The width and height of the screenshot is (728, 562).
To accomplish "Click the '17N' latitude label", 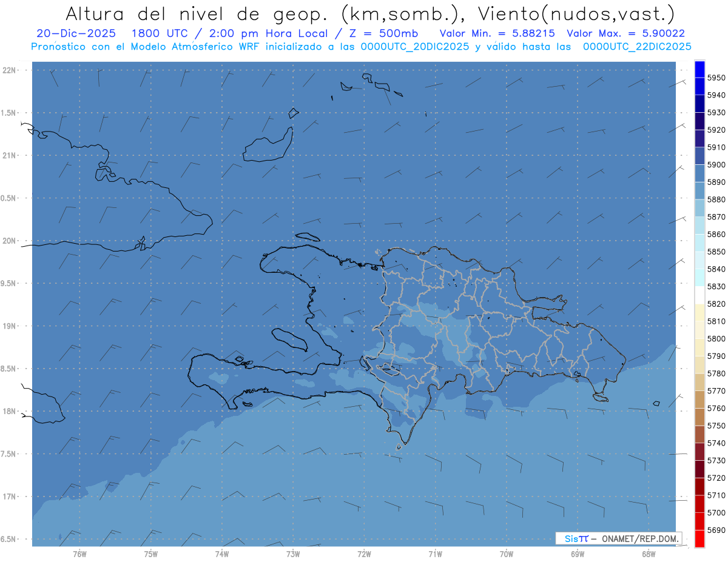I will [x=10, y=497].
